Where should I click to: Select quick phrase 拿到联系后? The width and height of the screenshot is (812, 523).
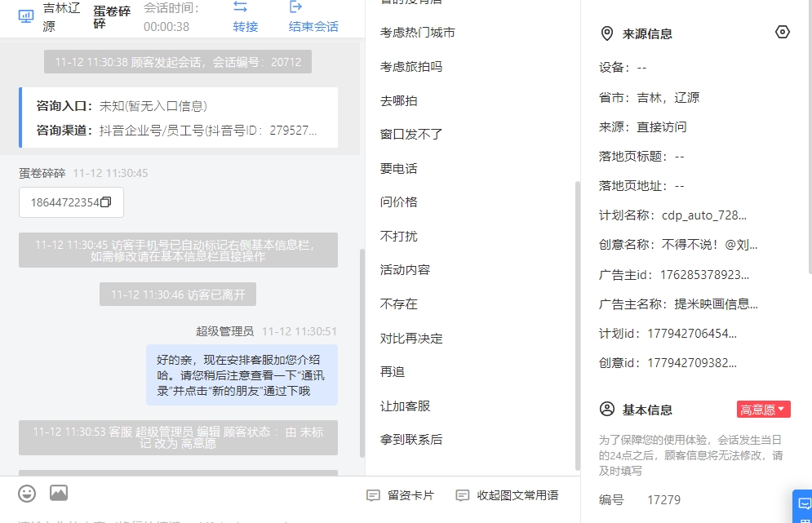tap(411, 440)
